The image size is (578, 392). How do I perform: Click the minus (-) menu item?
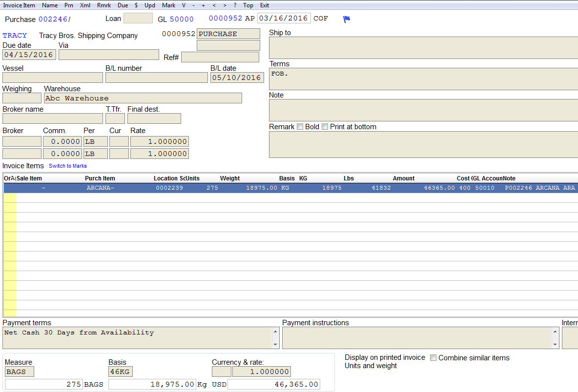(193, 5)
